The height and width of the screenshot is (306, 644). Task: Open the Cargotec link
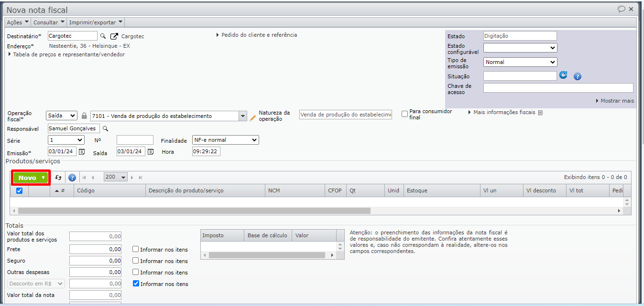(x=132, y=36)
